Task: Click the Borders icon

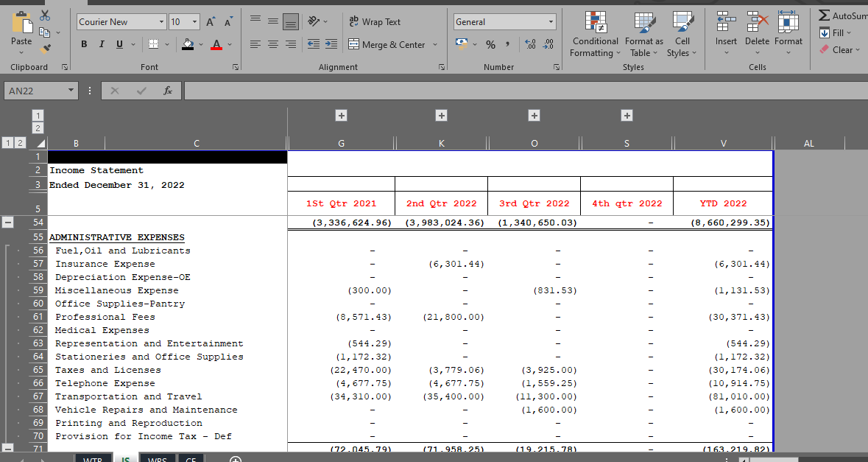Action: pyautogui.click(x=153, y=43)
